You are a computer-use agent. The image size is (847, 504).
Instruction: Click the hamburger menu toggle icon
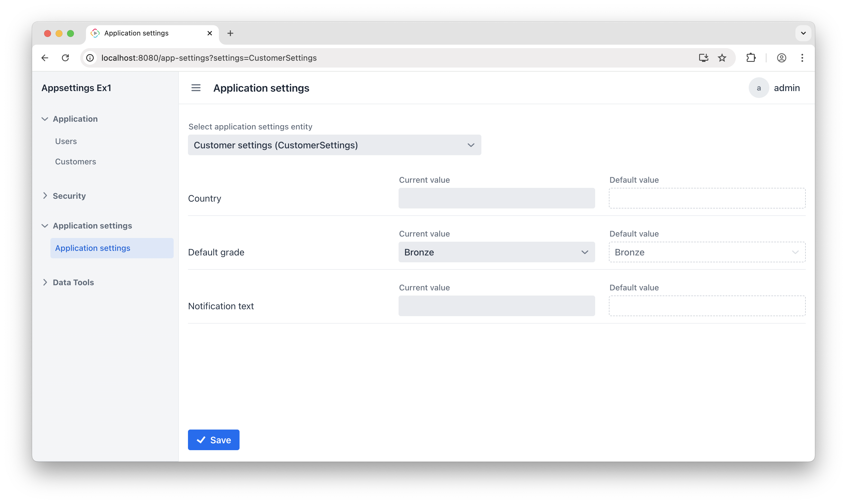(196, 88)
